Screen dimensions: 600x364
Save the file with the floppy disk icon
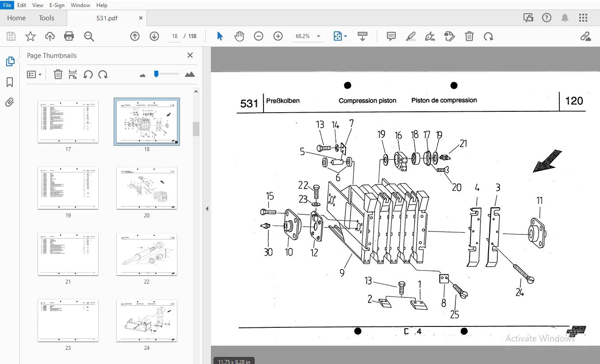pyautogui.click(x=11, y=36)
